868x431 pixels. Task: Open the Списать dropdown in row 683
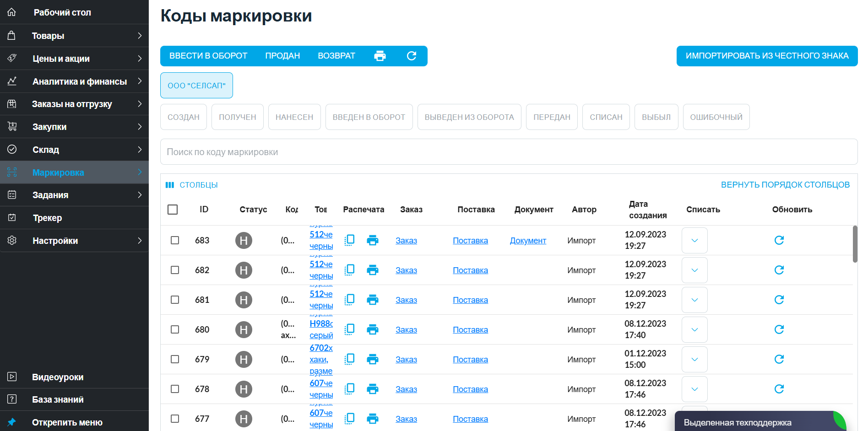[694, 240]
